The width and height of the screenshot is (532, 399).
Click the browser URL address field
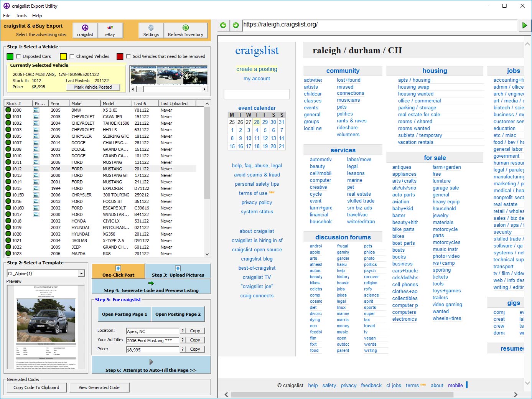[380, 25]
